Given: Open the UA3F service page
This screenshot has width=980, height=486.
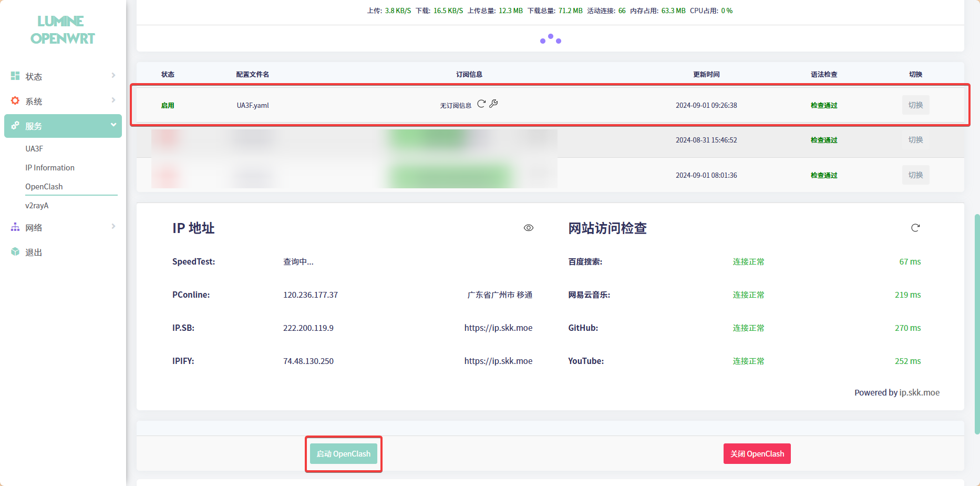Looking at the screenshot, I should click(34, 149).
